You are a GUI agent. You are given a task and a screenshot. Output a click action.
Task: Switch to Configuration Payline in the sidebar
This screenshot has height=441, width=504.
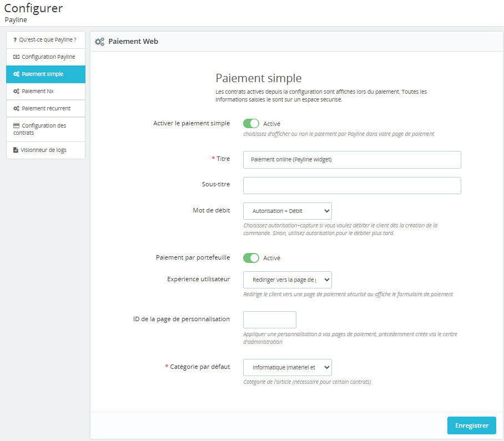(x=48, y=57)
